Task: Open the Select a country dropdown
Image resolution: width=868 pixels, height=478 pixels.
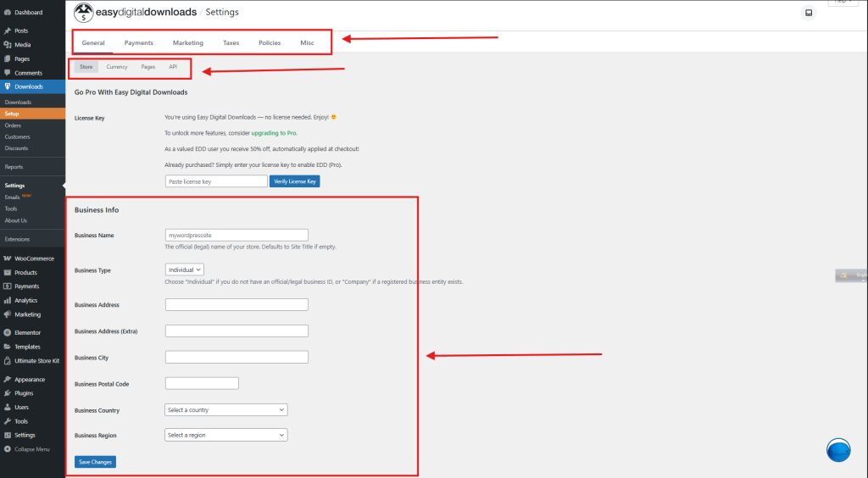Action: pos(225,410)
